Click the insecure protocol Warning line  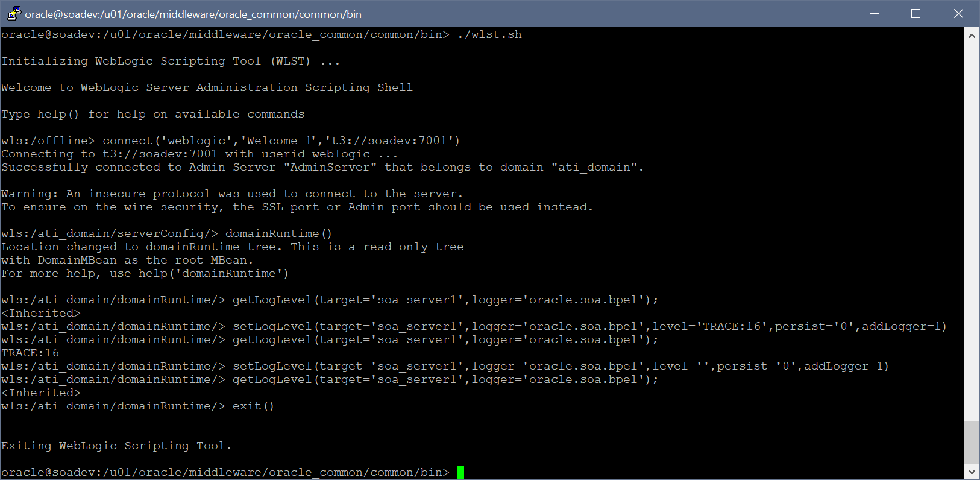point(232,194)
